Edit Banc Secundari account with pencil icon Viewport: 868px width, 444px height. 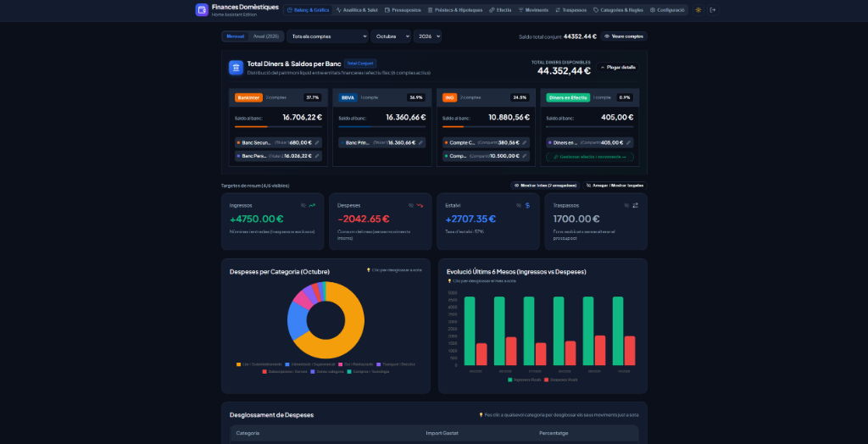[317, 142]
